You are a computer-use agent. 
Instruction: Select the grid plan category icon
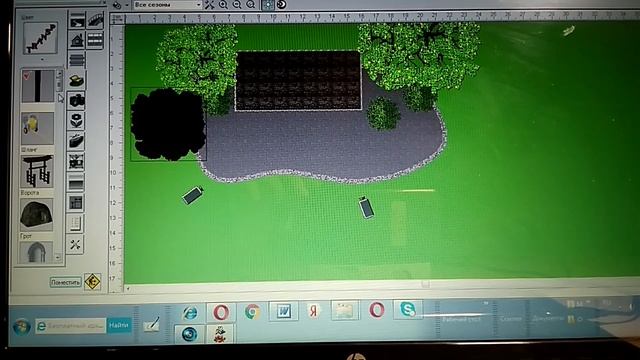click(76, 203)
